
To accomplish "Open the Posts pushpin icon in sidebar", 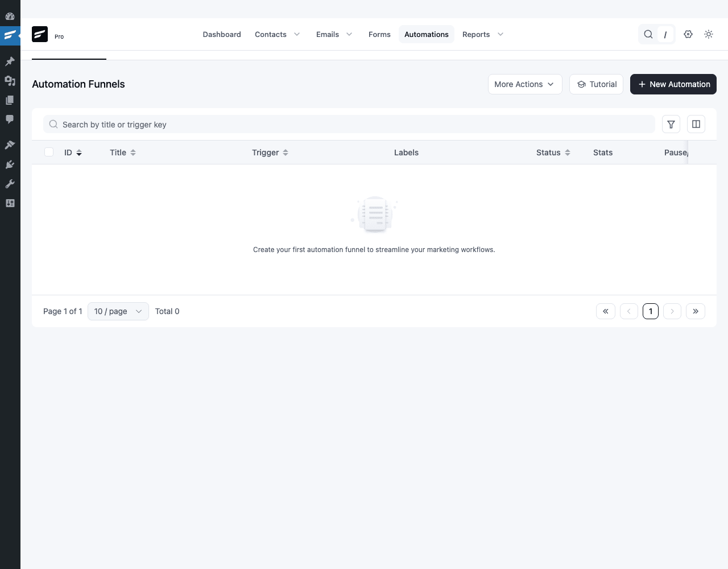I will [x=10, y=61].
